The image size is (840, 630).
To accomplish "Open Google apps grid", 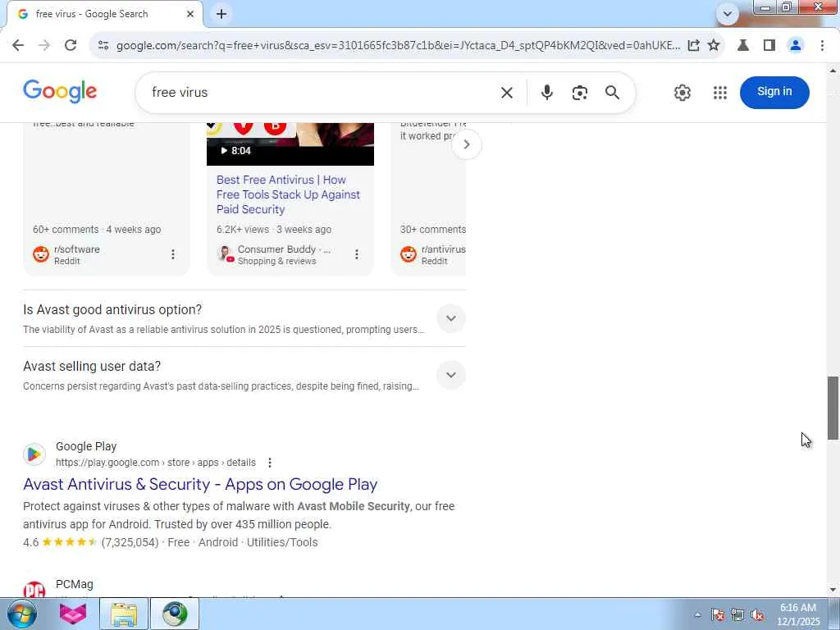I will 720,93.
